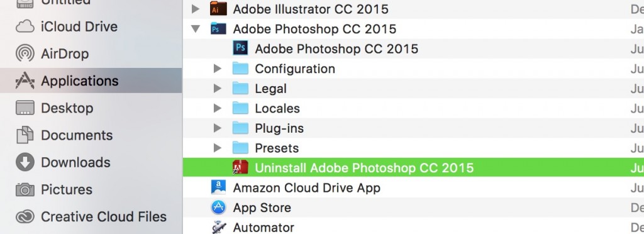The width and height of the screenshot is (644, 234).
Task: Expand the Plug-ins folder triangle
Action: click(x=218, y=128)
